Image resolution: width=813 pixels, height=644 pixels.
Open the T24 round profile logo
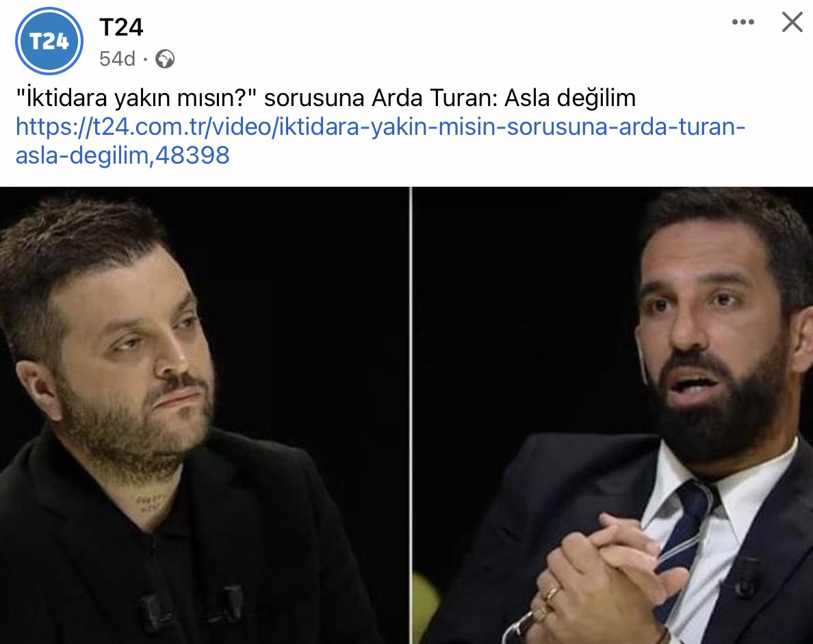49,41
